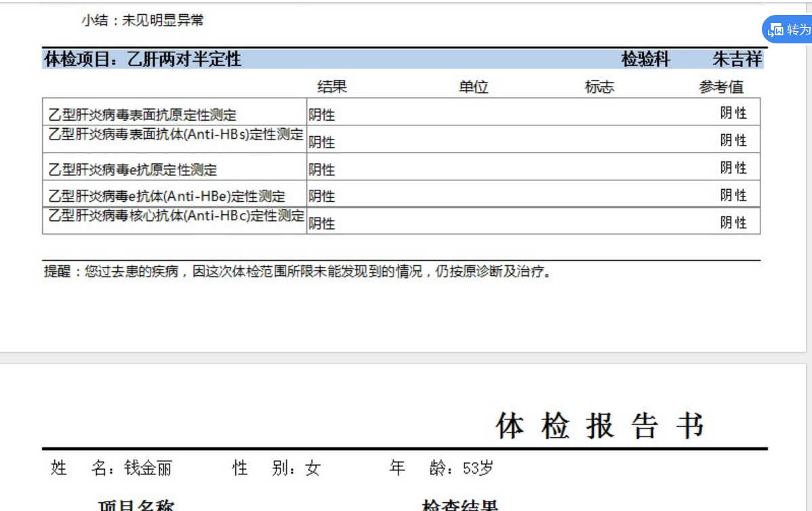Click the 阴性 reference value for Anti-HBc
The height and width of the screenshot is (511, 812).
tap(733, 222)
